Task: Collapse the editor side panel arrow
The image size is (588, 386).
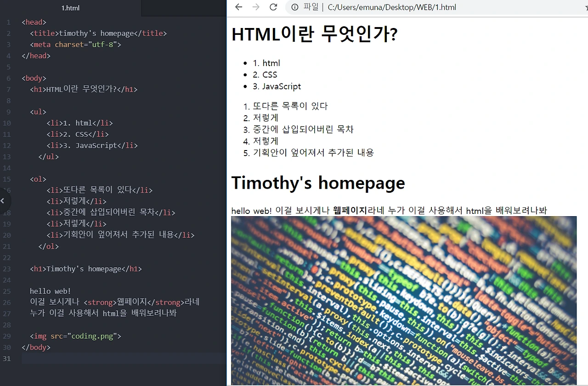Action: tap(3, 201)
